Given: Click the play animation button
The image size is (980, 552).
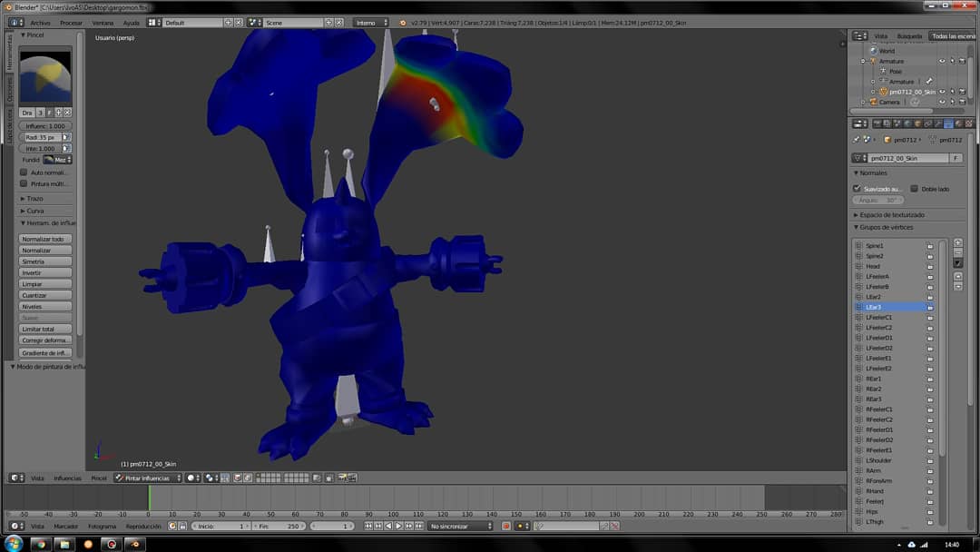Looking at the screenshot, I should tap(398, 527).
